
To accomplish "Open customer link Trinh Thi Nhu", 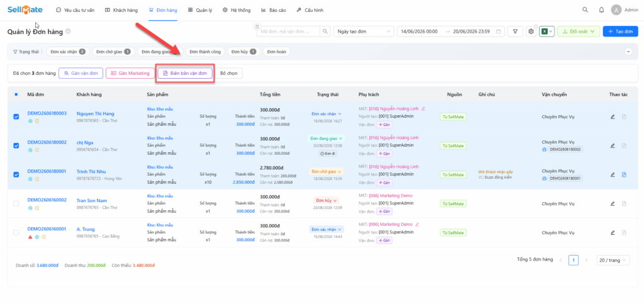I will coord(91,172).
